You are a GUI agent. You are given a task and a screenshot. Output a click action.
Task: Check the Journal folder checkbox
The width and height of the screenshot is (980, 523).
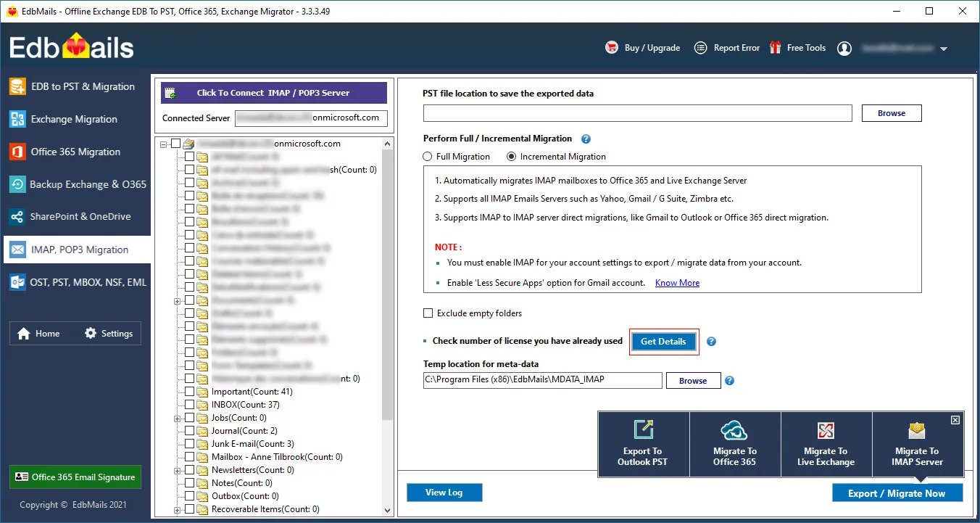coord(189,431)
